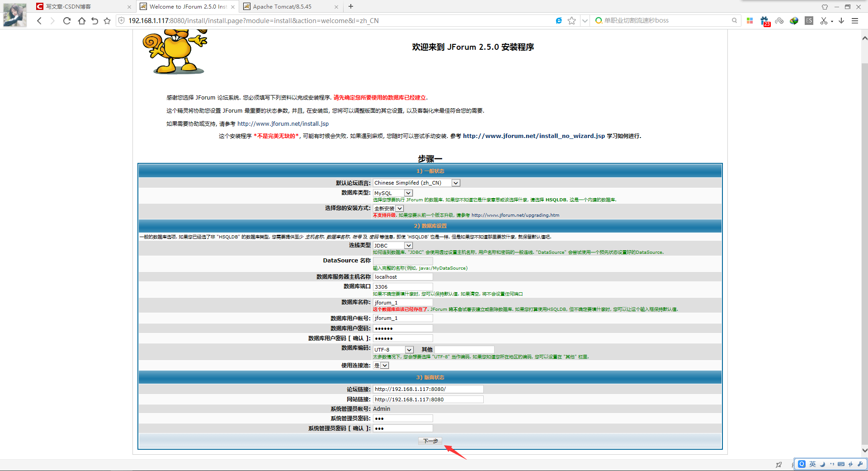Screen dimensions: 868x471
Task: Go back to the previous page
Action: [40, 21]
